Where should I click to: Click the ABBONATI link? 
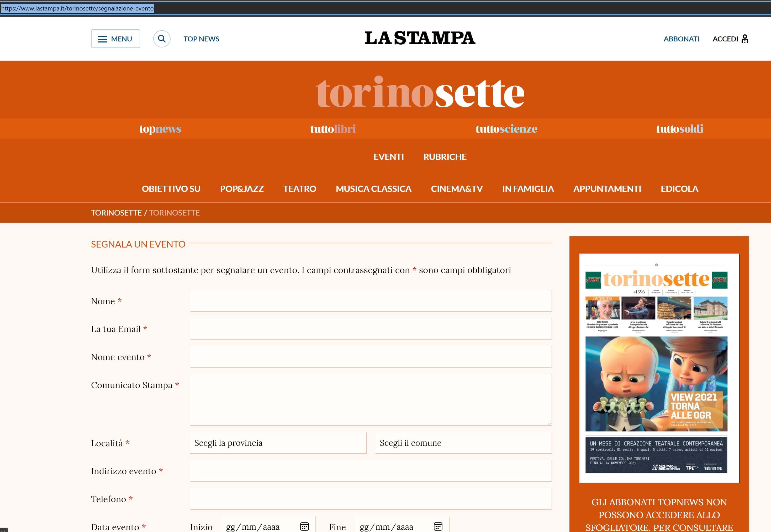pyautogui.click(x=681, y=39)
